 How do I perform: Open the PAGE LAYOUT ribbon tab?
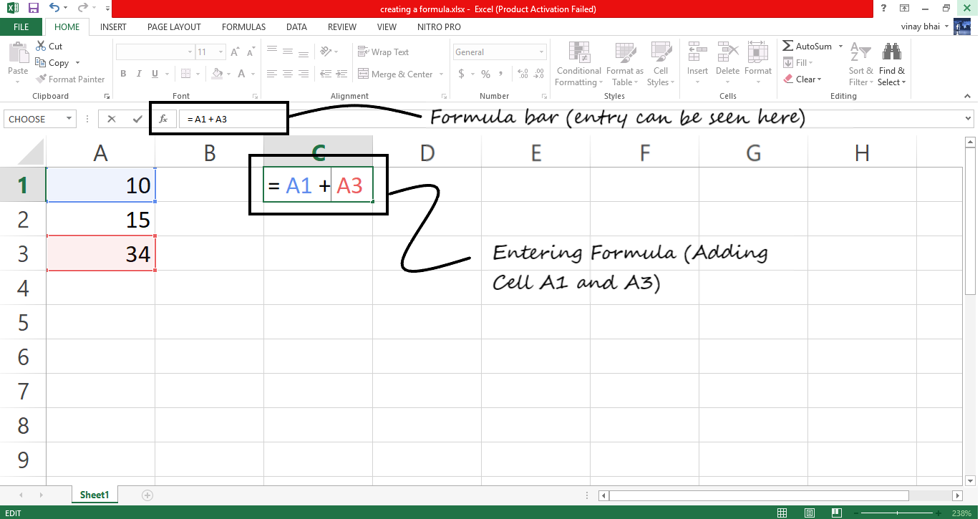(x=174, y=27)
